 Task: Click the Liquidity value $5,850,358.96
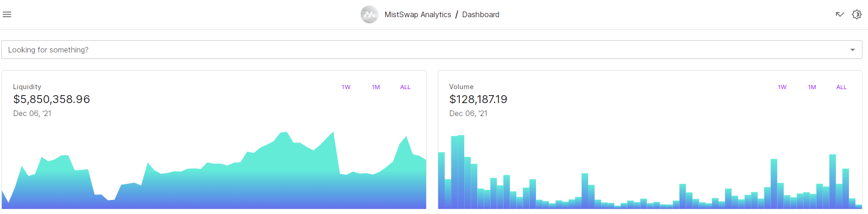[52, 99]
